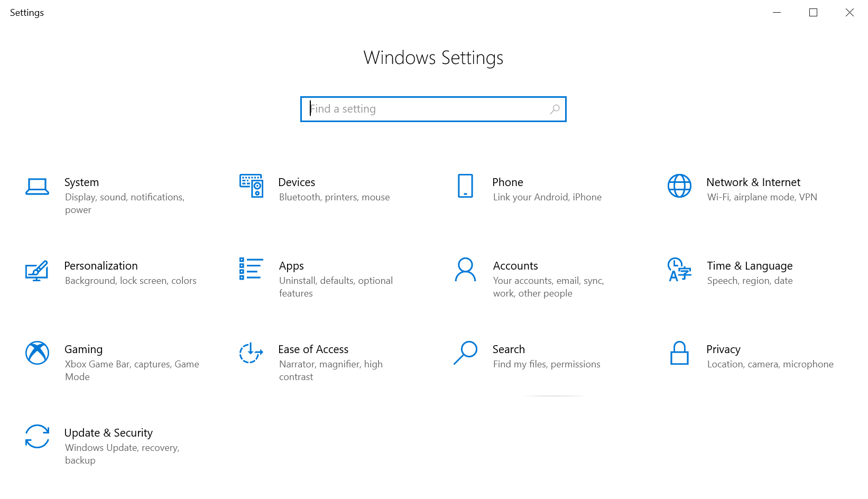Minimize the Settings window
The image size is (868, 499).
point(777,12)
